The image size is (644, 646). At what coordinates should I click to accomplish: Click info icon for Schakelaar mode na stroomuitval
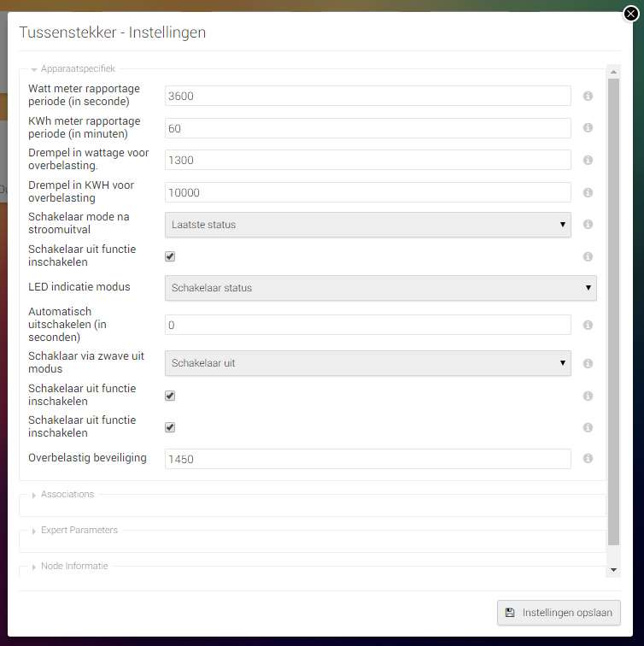click(588, 225)
